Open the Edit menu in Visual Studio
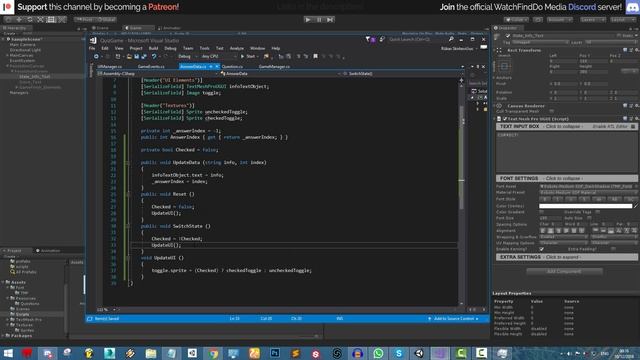The image size is (640, 360). pos(105,48)
